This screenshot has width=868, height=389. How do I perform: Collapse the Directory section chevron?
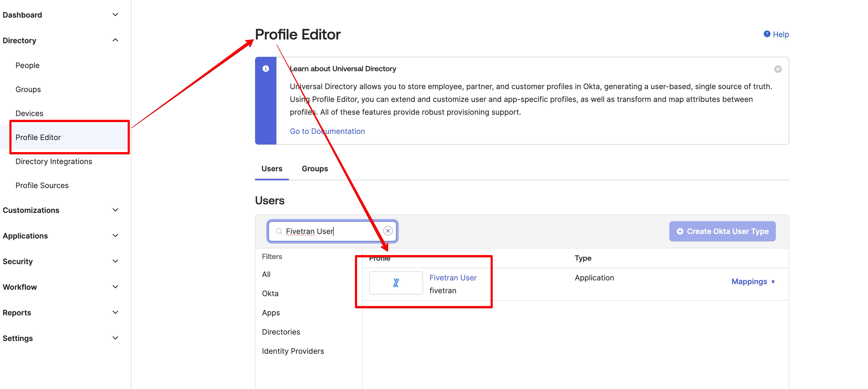pyautogui.click(x=115, y=40)
